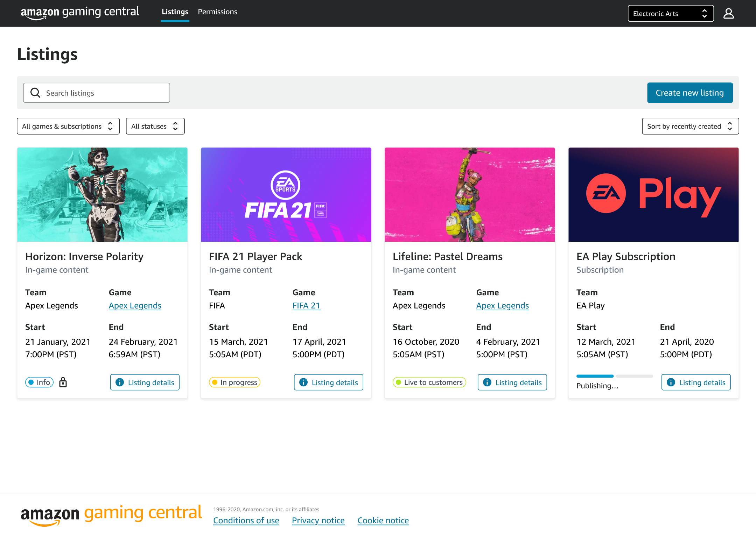Open Cookie notice link
Image resolution: width=756 pixels, height=538 pixels.
pyautogui.click(x=383, y=520)
